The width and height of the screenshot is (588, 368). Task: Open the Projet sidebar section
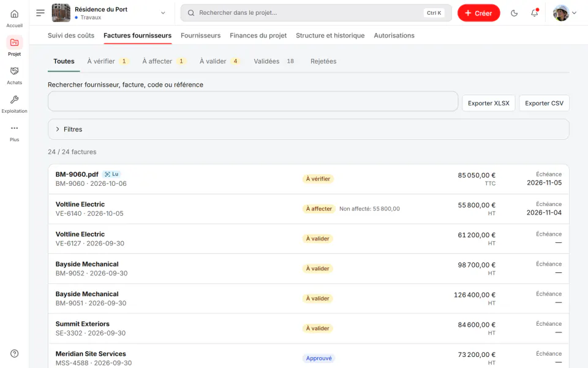click(x=14, y=47)
